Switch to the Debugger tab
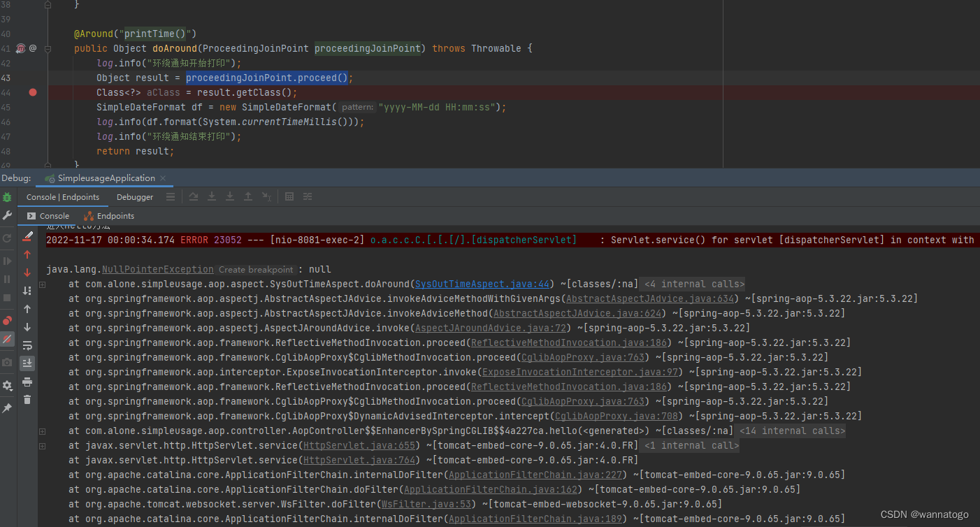This screenshot has height=527, width=980. tap(135, 197)
